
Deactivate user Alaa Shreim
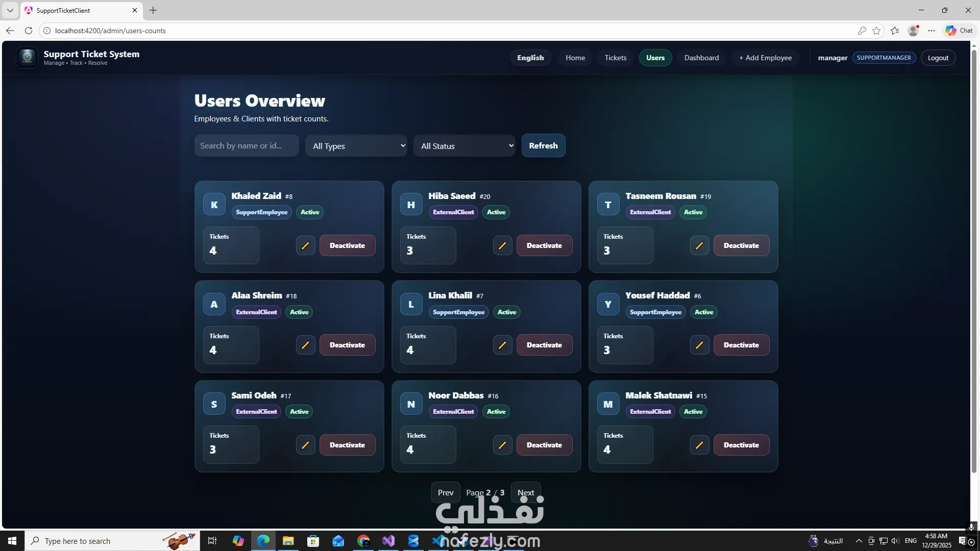pos(347,345)
